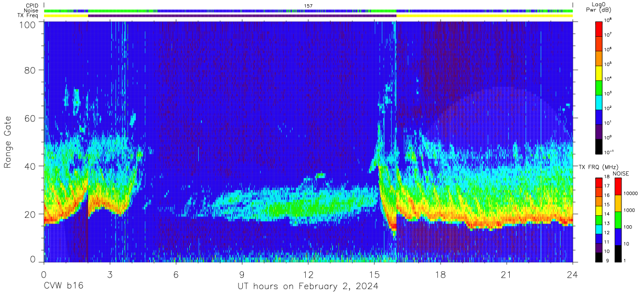Click the 'CPID' row label
644x297 pixels.
click(31, 6)
